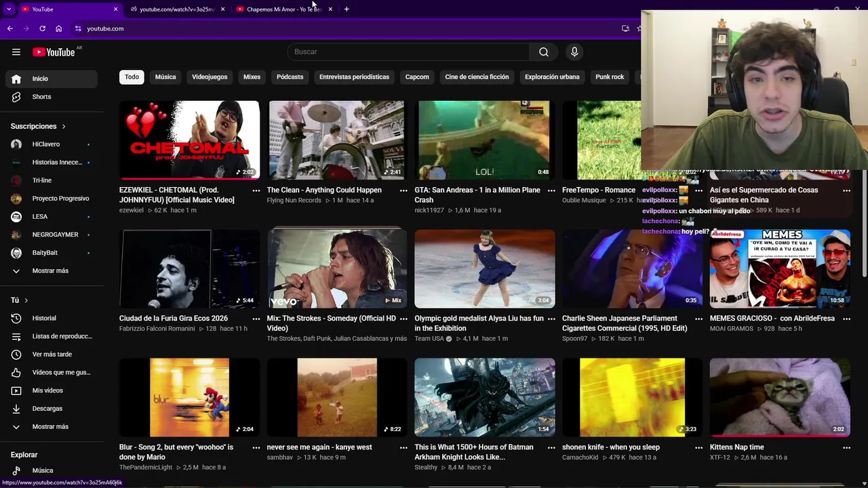Open the Flying Nun Records channel link
Screen dimensions: 868x488
294,201
